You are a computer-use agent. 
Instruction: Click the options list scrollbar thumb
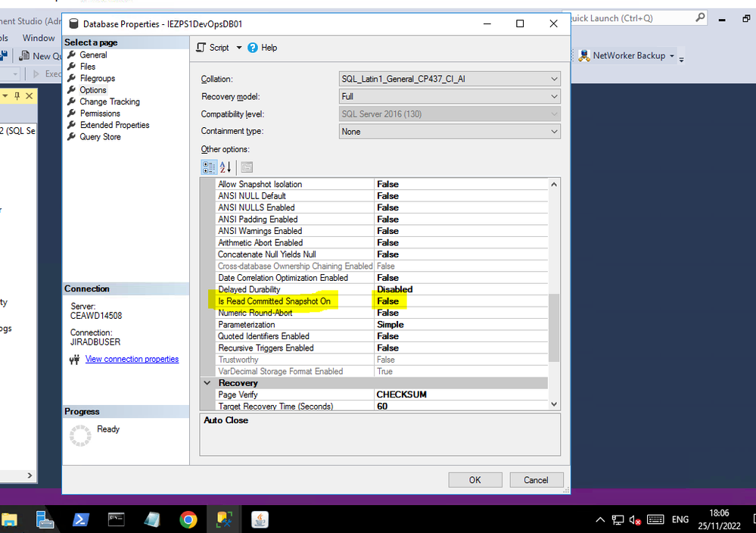tap(554, 328)
